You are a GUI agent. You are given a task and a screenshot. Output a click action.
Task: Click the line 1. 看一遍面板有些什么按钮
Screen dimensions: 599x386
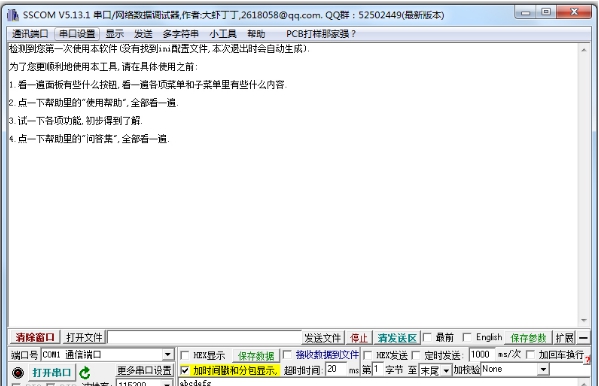coord(148,85)
